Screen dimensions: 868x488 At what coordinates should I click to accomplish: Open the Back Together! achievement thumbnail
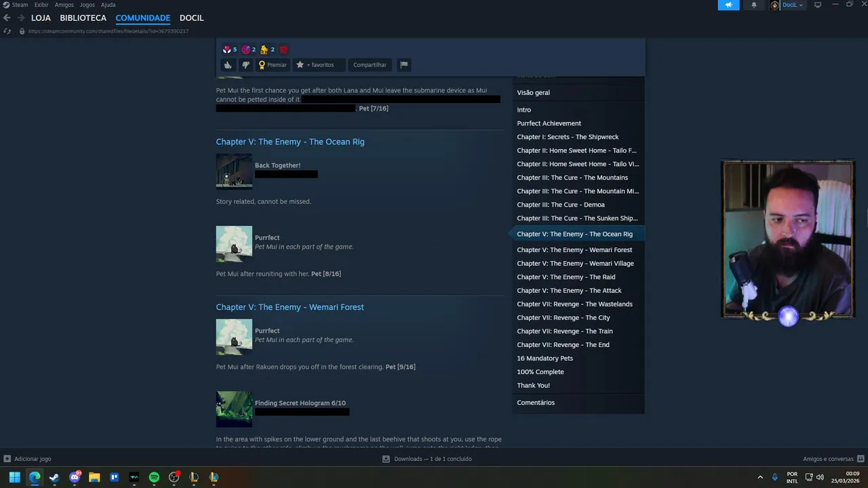[234, 171]
